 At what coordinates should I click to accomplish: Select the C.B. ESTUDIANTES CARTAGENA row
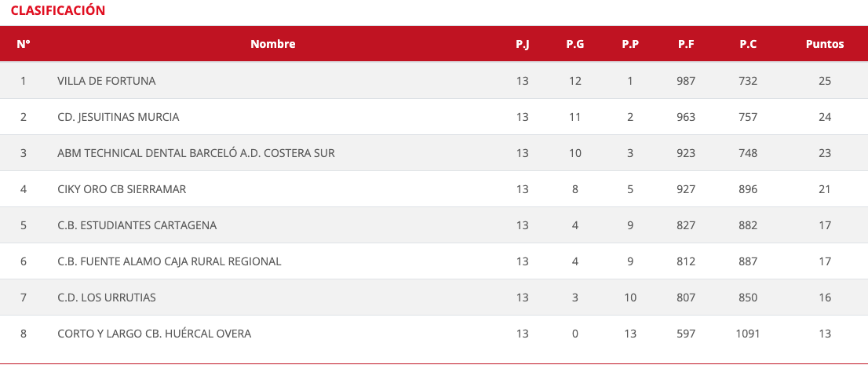pos(137,225)
